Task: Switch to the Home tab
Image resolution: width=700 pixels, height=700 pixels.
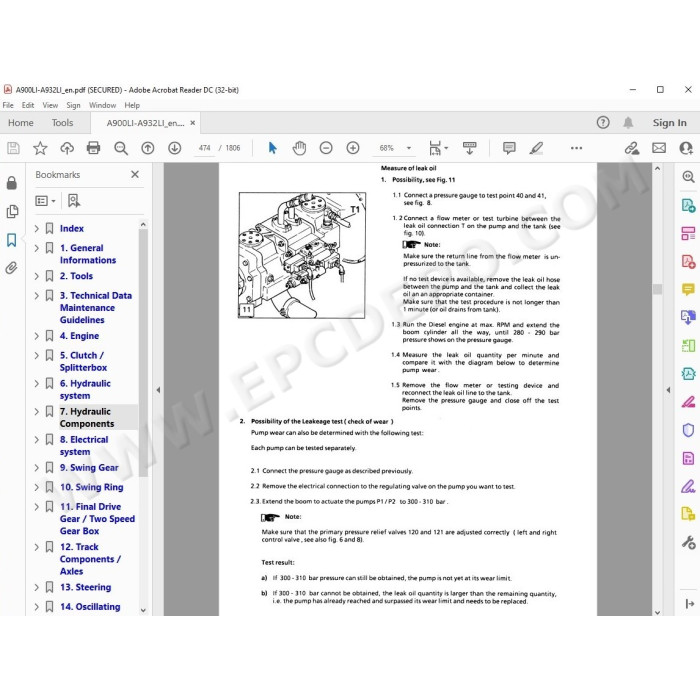Action: pyautogui.click(x=21, y=123)
